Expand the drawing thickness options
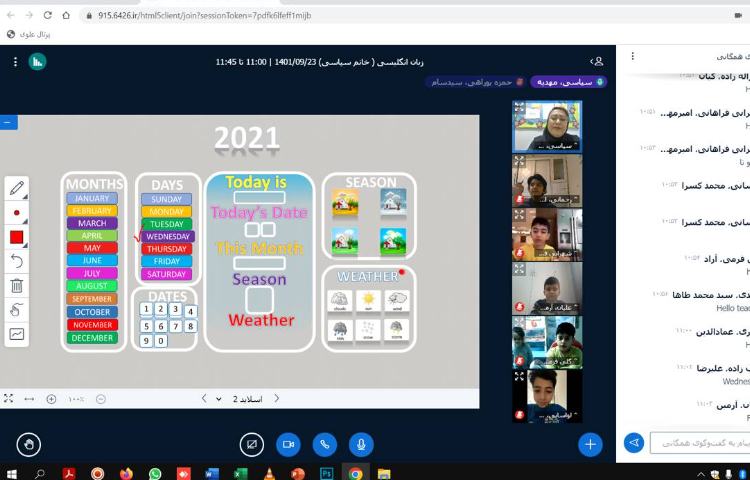The width and height of the screenshot is (750, 480). (16, 213)
